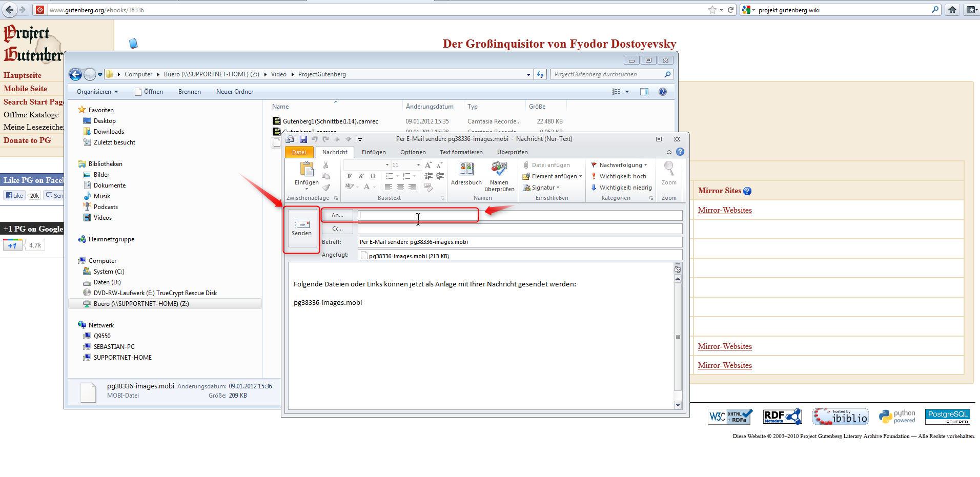Click Neuer Ordner in Explorer
Viewport: 980px width, 477px height.
coord(235,92)
